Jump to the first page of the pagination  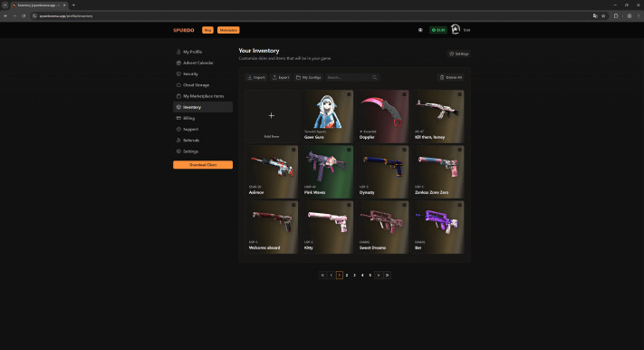[322, 275]
